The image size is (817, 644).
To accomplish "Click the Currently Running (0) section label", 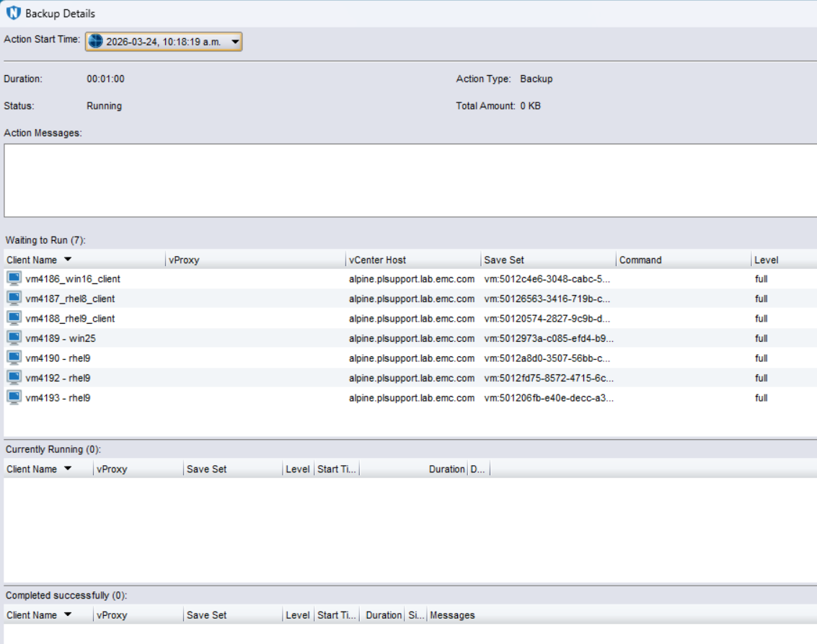I will coord(53,449).
